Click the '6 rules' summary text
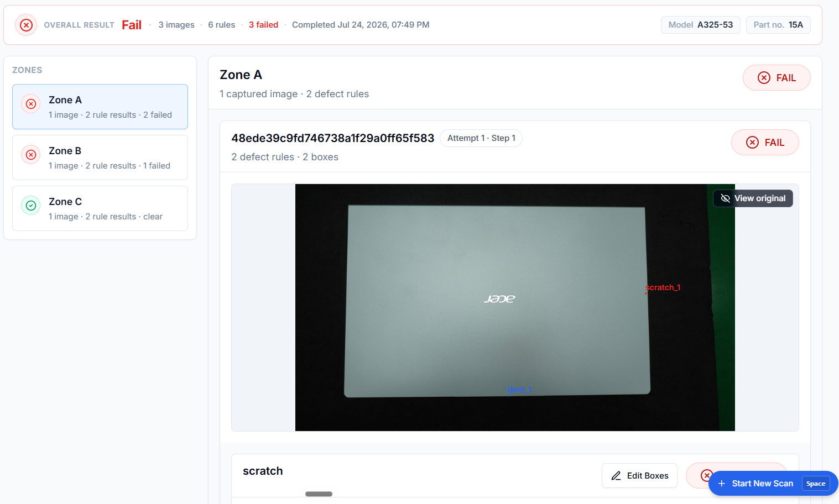Image resolution: width=839 pixels, height=504 pixels. coord(222,25)
